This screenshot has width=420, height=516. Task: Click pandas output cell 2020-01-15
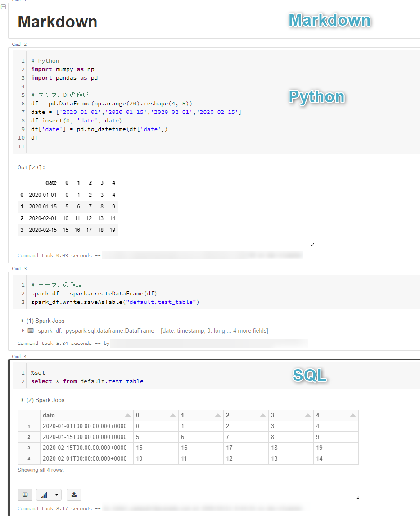(x=43, y=207)
